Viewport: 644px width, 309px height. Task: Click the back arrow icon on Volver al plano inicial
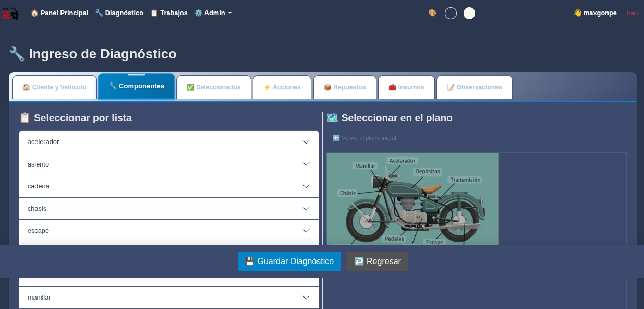pyautogui.click(x=336, y=138)
